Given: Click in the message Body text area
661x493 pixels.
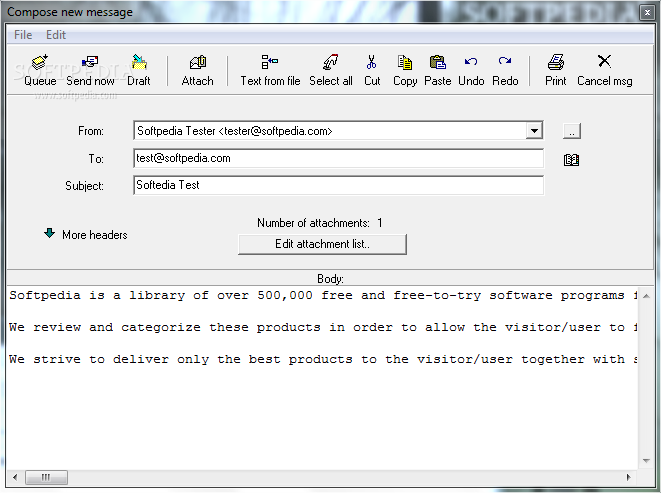Looking at the screenshot, I should click(x=322, y=377).
